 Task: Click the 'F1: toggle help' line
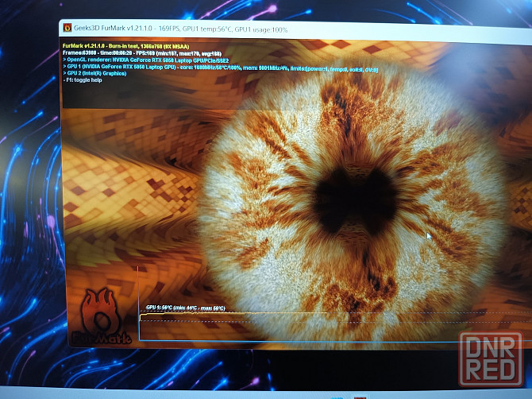pyautogui.click(x=85, y=79)
